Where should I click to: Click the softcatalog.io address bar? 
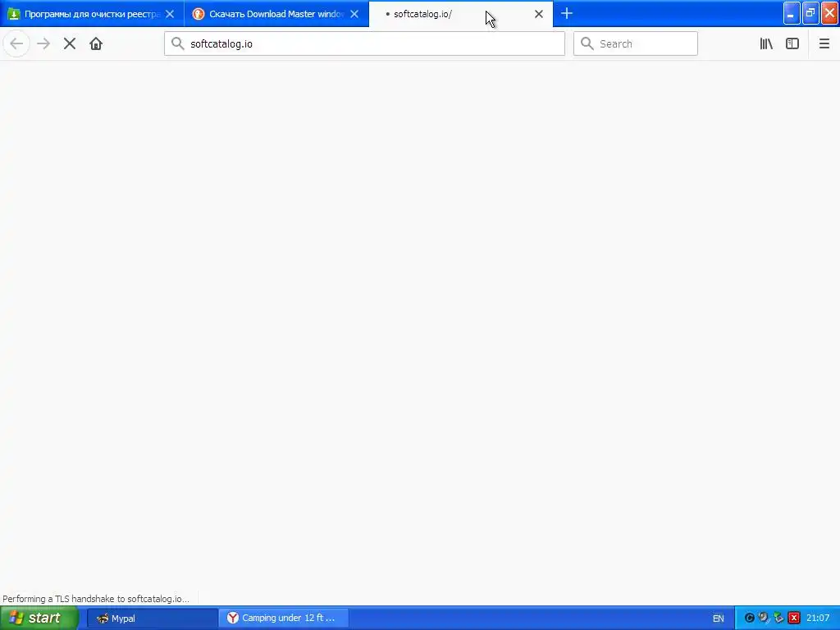click(x=364, y=44)
